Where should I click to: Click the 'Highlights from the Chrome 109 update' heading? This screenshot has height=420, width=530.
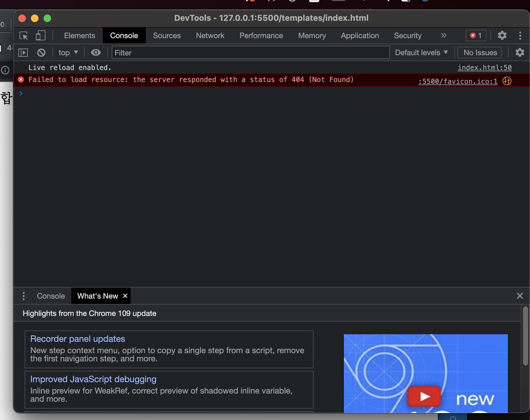(90, 313)
